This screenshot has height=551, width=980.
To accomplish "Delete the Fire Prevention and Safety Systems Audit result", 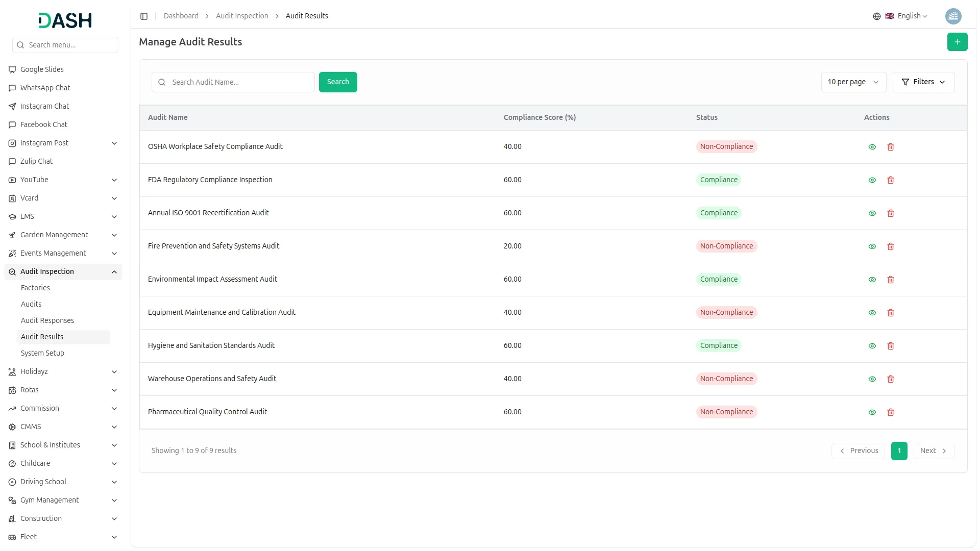I will tap(891, 246).
